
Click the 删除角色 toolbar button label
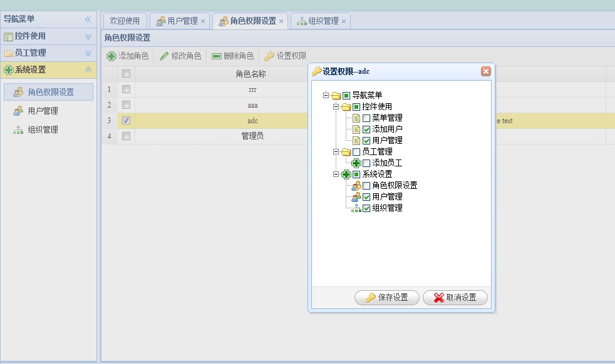239,56
